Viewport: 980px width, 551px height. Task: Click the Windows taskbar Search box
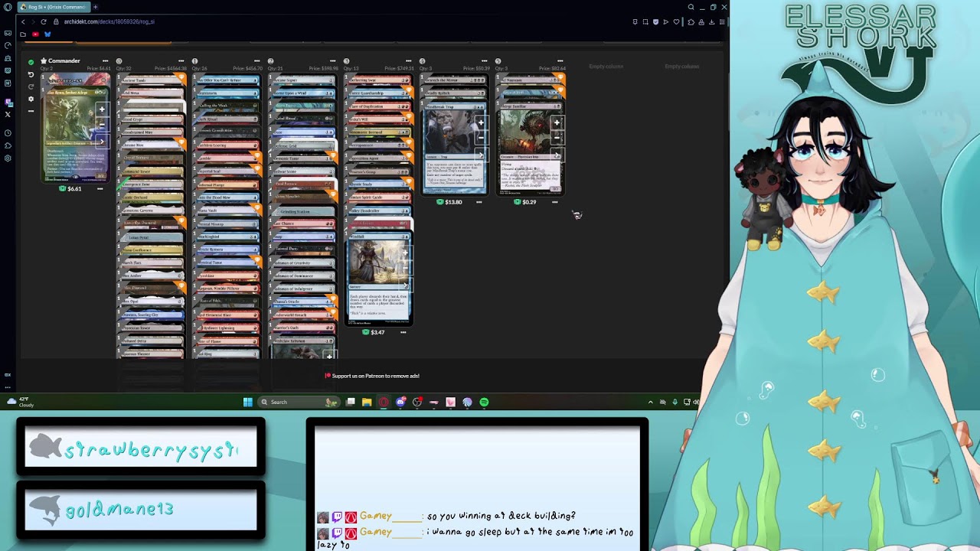click(x=298, y=402)
